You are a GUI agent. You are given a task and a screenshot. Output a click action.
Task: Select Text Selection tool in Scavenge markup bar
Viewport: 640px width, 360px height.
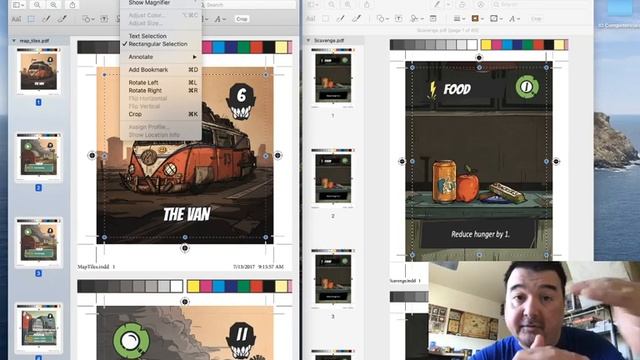click(x=311, y=19)
